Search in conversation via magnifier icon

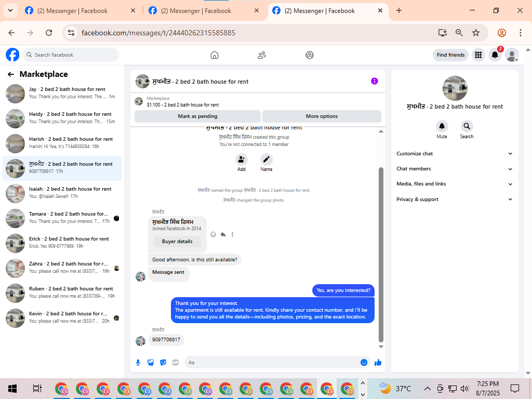coord(467,126)
